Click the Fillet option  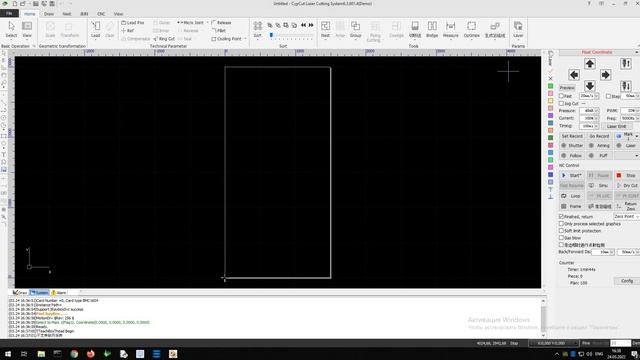coord(219,31)
